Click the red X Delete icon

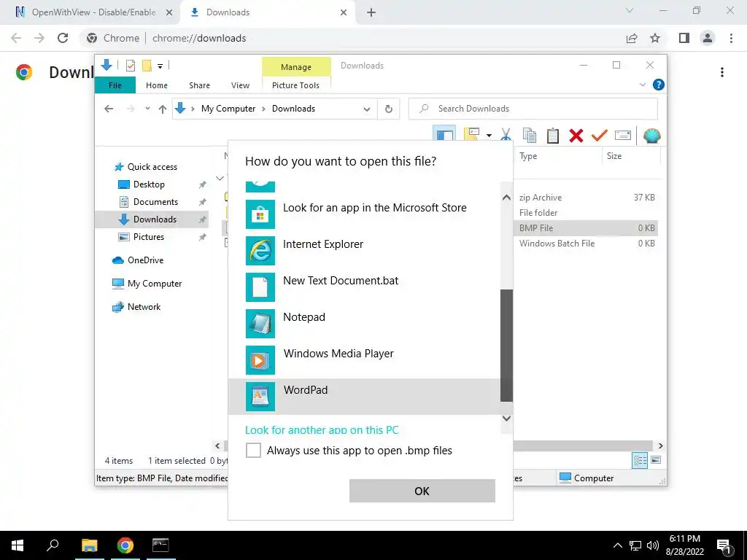(x=576, y=135)
